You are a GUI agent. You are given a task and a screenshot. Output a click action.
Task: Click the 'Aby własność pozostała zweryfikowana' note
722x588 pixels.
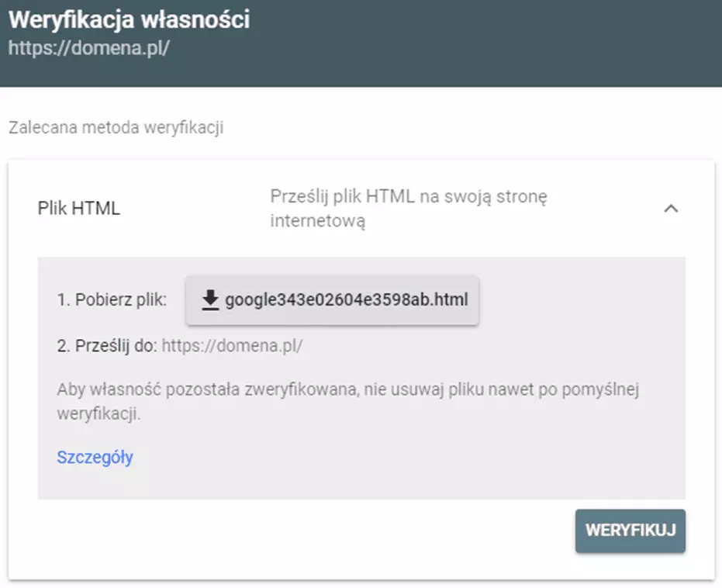coord(348,402)
